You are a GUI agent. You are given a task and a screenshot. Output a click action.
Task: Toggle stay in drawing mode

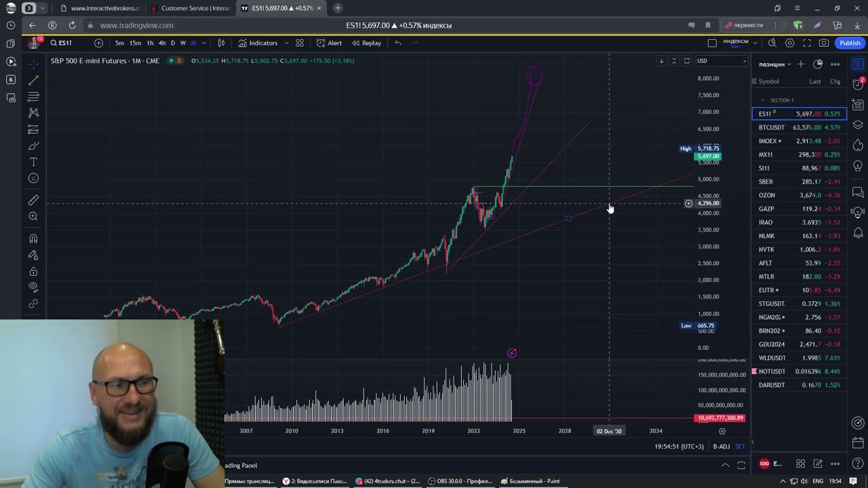[33, 255]
